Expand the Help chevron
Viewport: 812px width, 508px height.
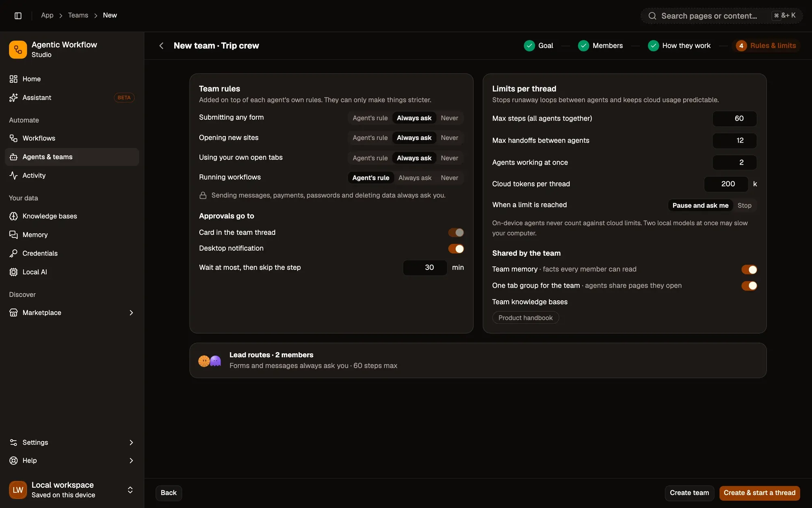click(131, 460)
